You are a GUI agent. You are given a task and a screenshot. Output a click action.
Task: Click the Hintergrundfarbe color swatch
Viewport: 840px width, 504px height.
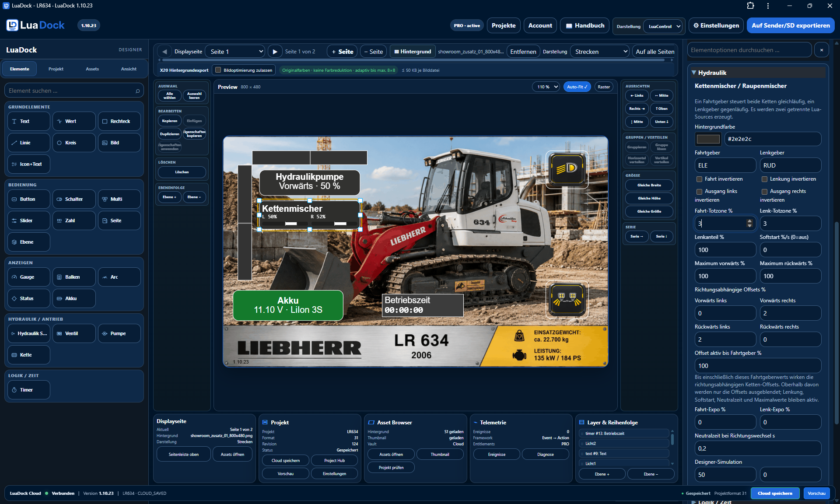[x=708, y=139]
